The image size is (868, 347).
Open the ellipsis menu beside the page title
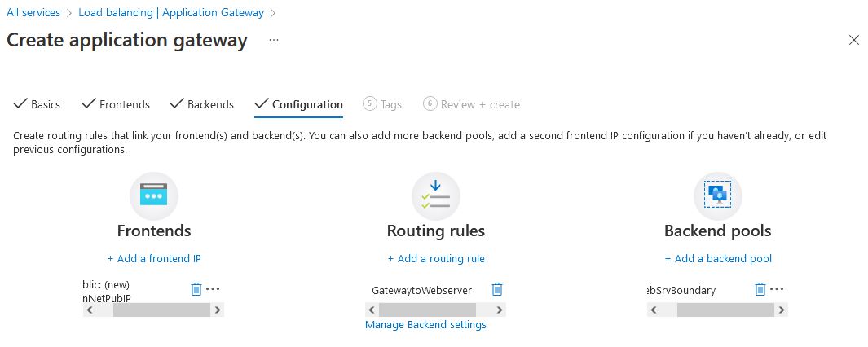tap(274, 40)
